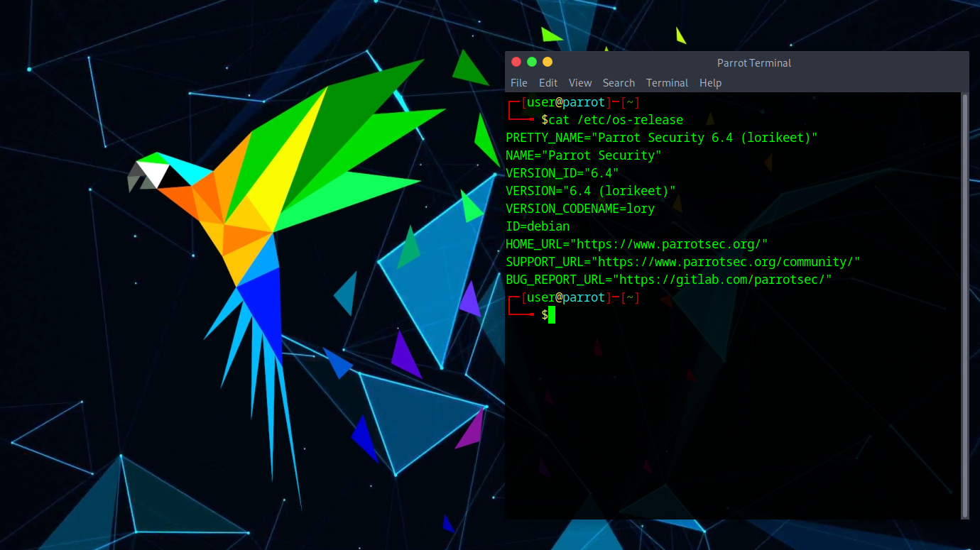Click the green window button

532,62
